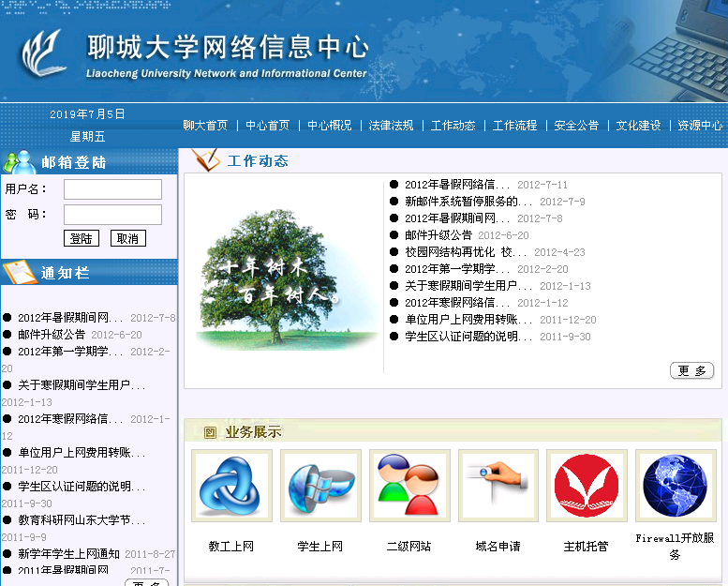
Task: Open the 聊大首页 menu item
Action: [205, 126]
